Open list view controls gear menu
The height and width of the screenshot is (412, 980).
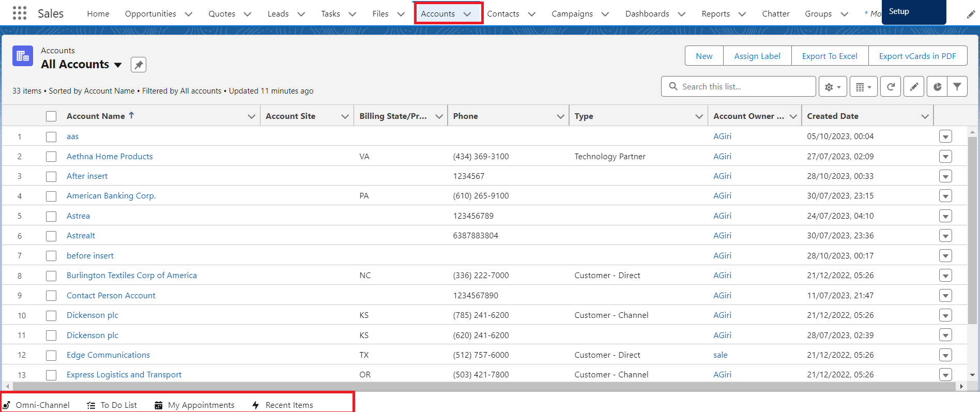tap(832, 87)
